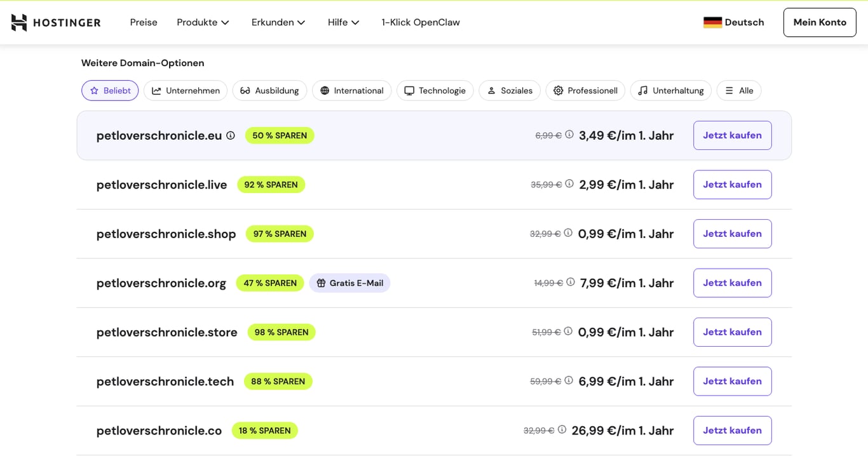Click the gift icon in the Gratis E-Mail badge

click(x=320, y=283)
